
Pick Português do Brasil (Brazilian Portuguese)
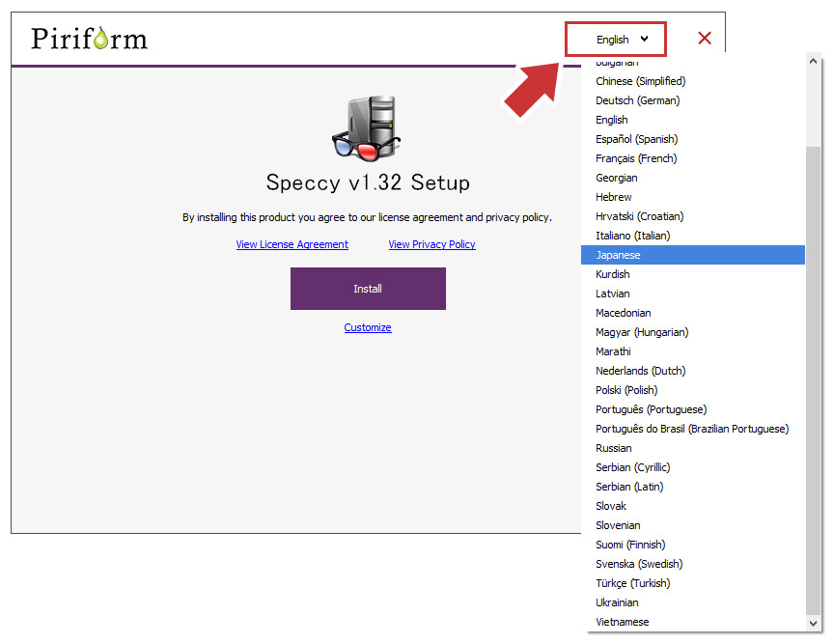coord(693,429)
